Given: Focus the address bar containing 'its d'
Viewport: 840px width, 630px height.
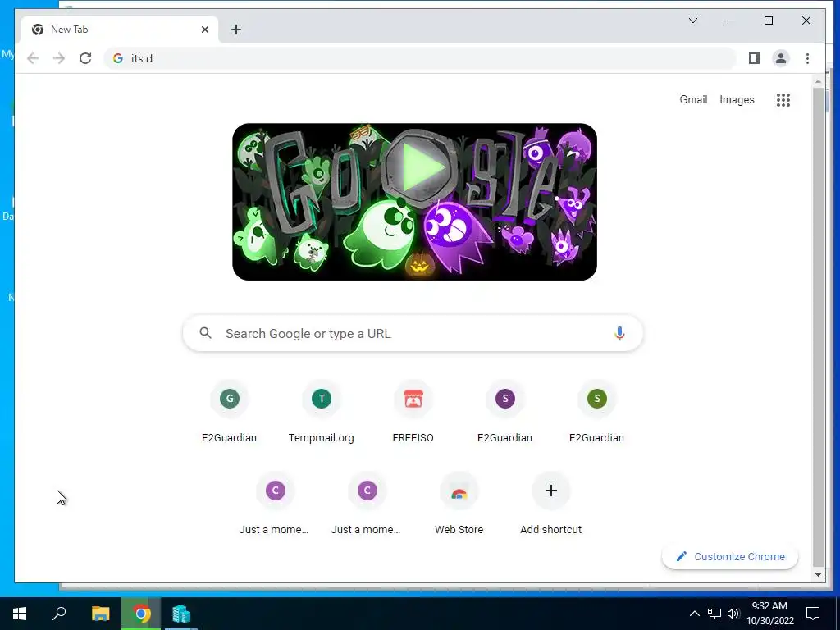Looking at the screenshot, I should point(419,58).
